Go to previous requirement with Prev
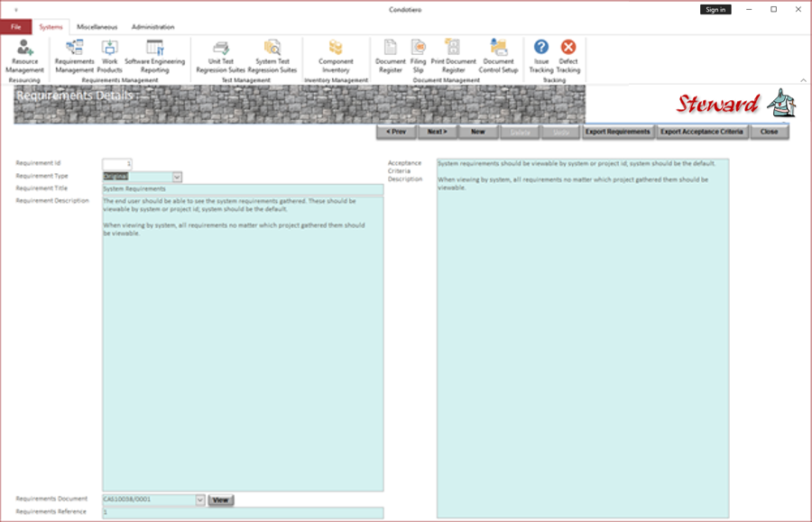The image size is (812, 522). click(396, 132)
